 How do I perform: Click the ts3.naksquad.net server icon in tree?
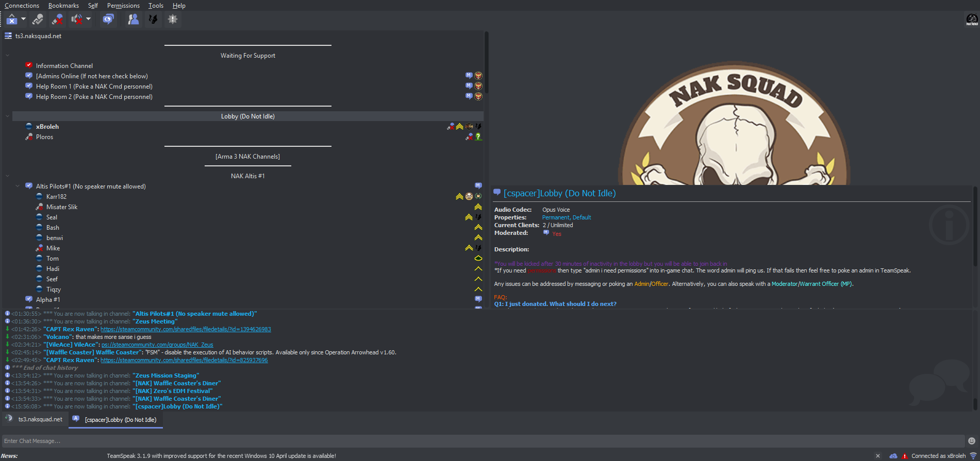[x=8, y=36]
